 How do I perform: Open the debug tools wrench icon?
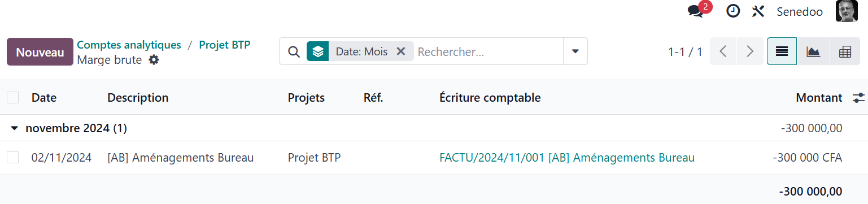(758, 11)
